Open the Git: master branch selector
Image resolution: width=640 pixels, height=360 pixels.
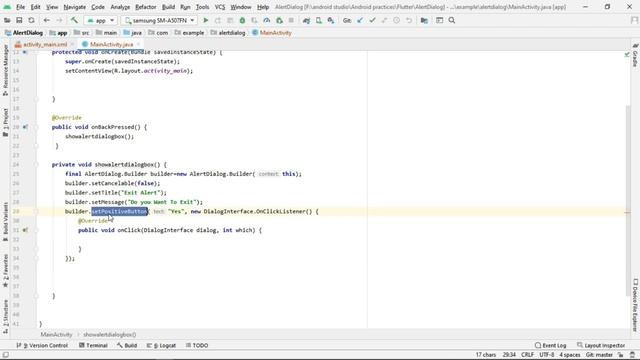click(599, 355)
